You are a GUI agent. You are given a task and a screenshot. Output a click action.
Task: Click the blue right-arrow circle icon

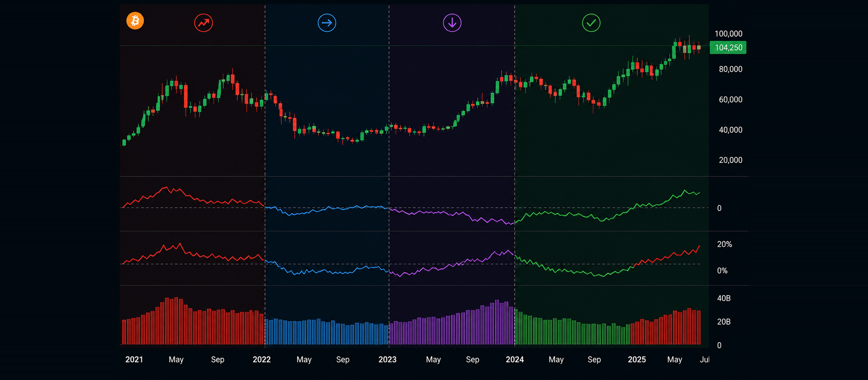click(327, 23)
